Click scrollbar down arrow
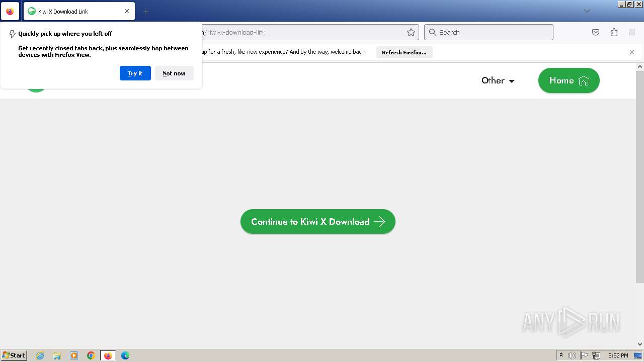Viewport: 644px width, 362px height. point(640,344)
